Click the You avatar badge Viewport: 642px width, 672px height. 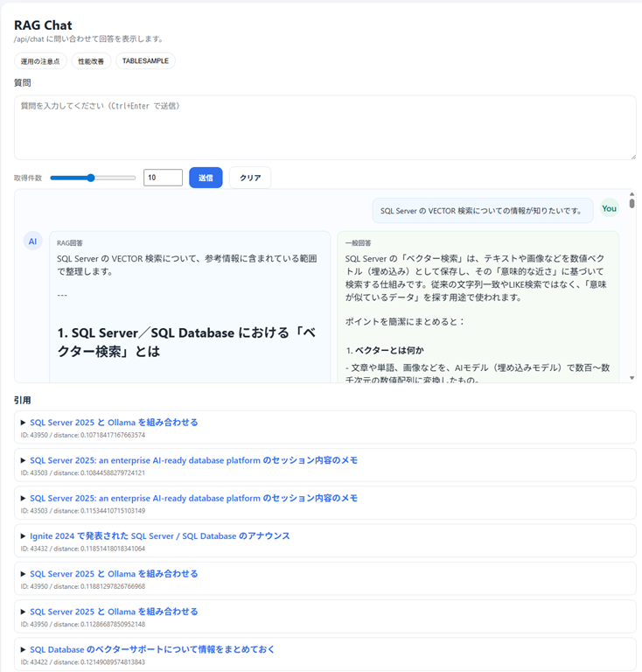[x=609, y=208]
